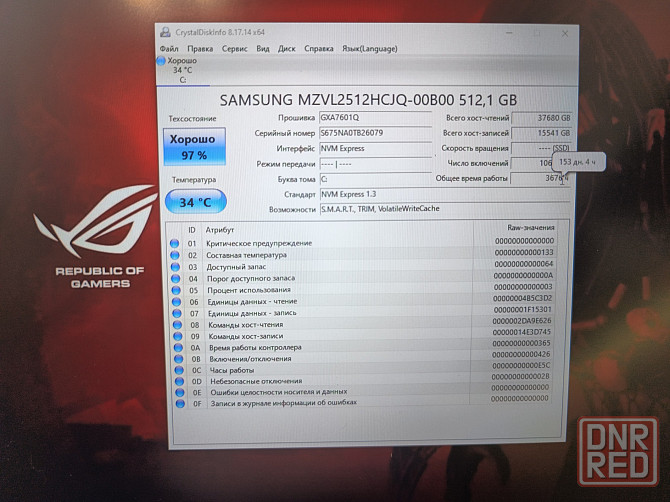670x502 pixels.
Task: Click raw value 00000000000E5C
Action: 521,366
